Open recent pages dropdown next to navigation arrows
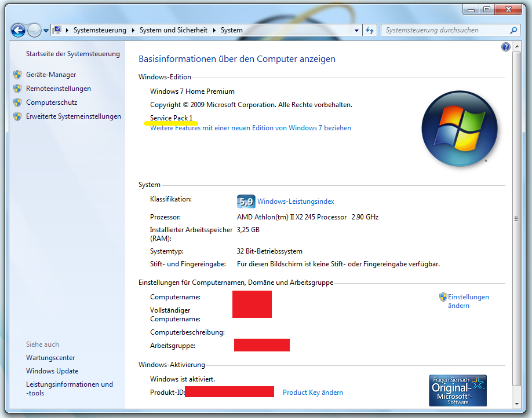The image size is (532, 418). [46, 31]
